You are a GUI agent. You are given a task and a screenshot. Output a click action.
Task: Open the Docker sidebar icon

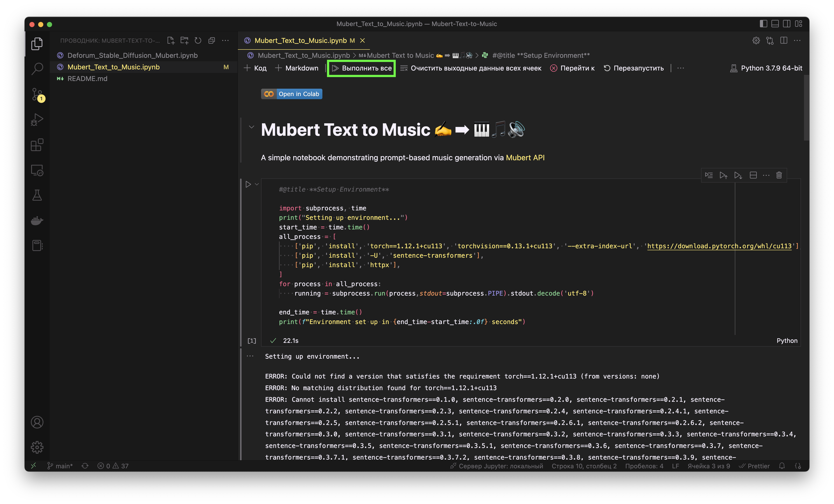coord(37,220)
